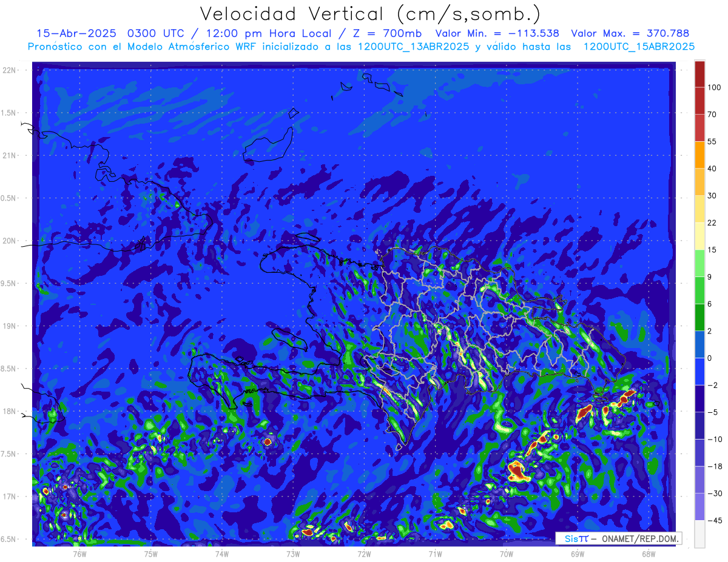Click the lavender legend band between -45 and -30

[699, 507]
